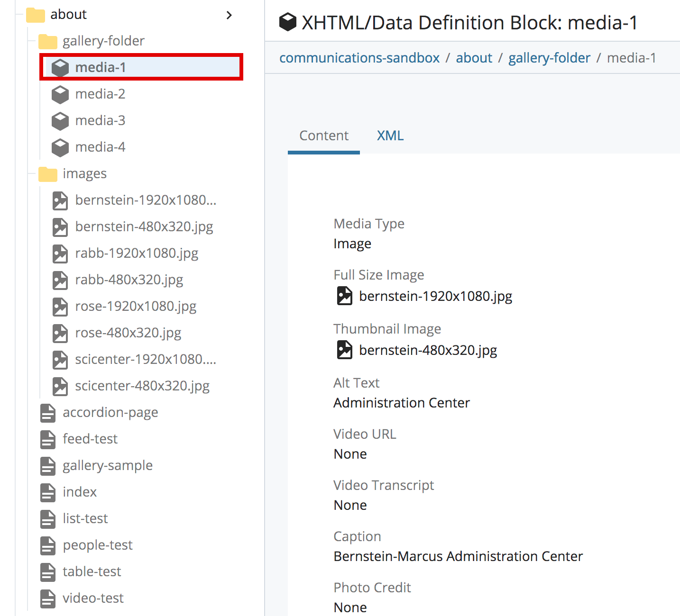
Task: Select bernstein-480x320.jpg label in the tree
Action: 144,227
